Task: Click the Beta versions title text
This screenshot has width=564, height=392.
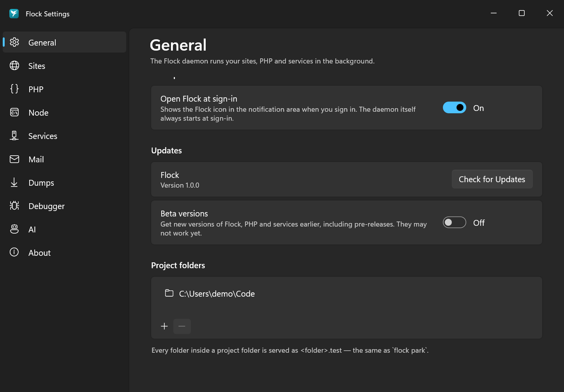Action: (x=184, y=214)
